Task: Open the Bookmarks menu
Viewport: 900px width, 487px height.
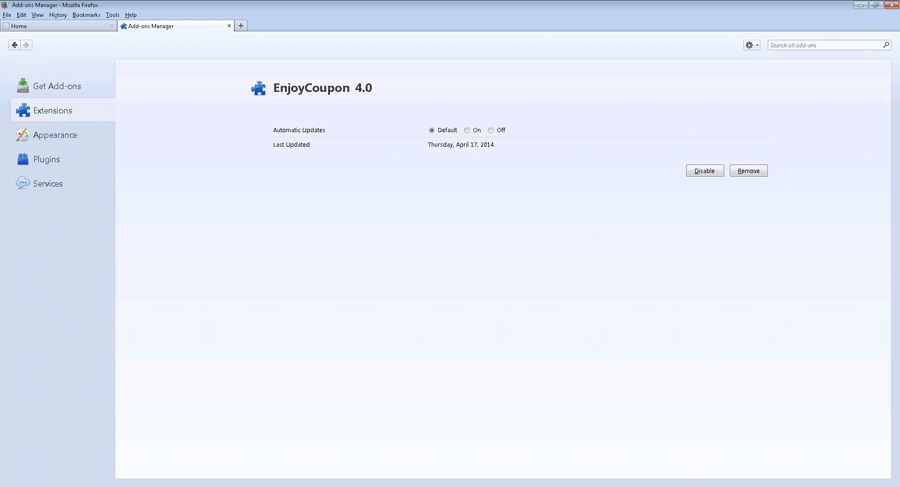Action: point(86,15)
